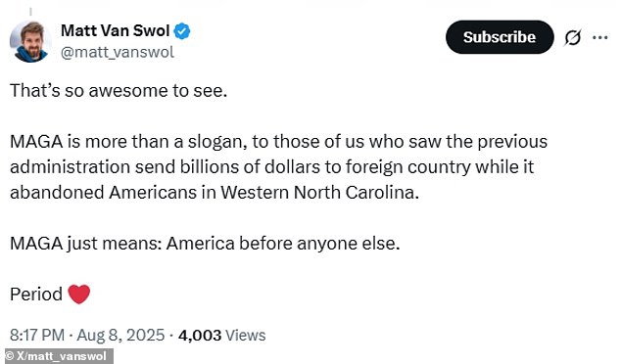Click the red heart emoji after Period
The width and height of the screenshot is (621, 364).
[78, 295]
